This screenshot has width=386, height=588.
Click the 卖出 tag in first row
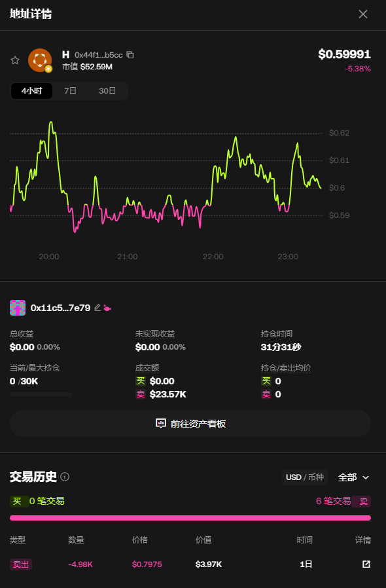point(21,564)
